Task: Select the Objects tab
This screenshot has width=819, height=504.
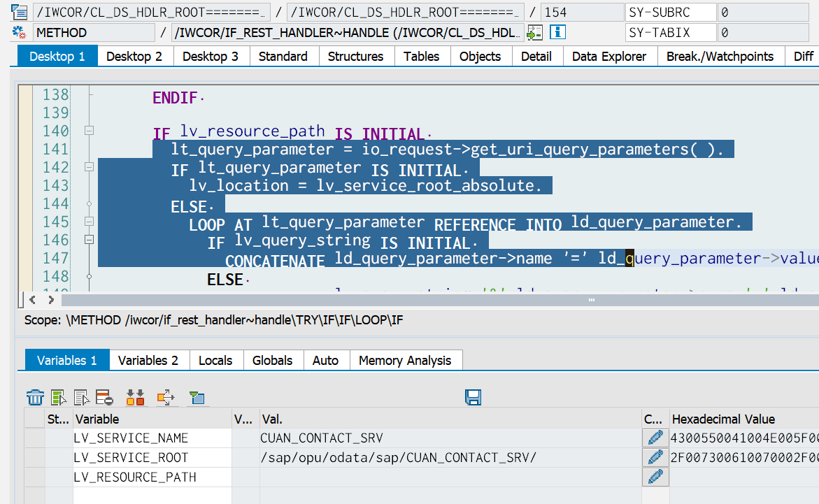Action: [480, 56]
